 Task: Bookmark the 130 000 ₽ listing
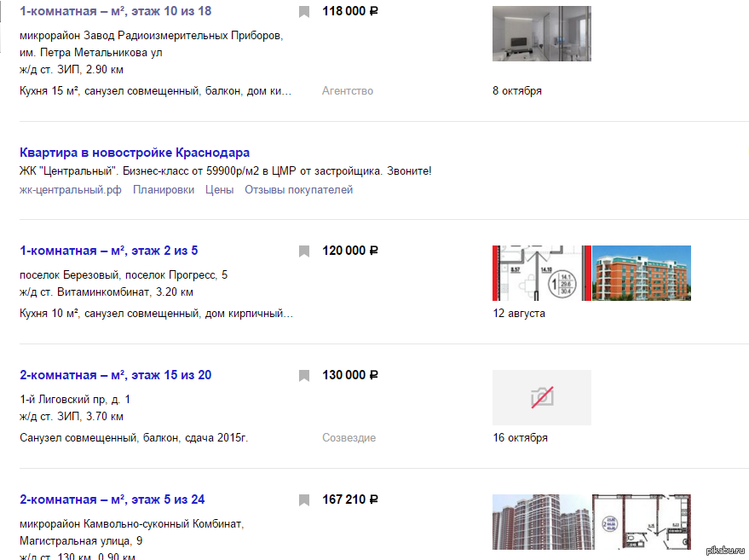pyautogui.click(x=304, y=376)
